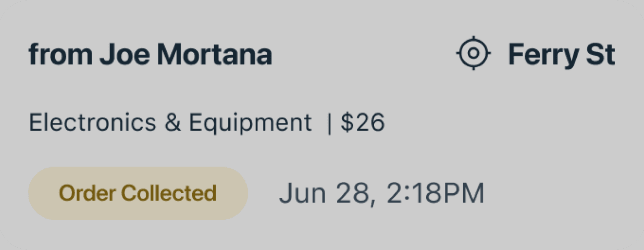Click the vertical bar separator before the price
644x250 pixels.
pyautogui.click(x=329, y=123)
